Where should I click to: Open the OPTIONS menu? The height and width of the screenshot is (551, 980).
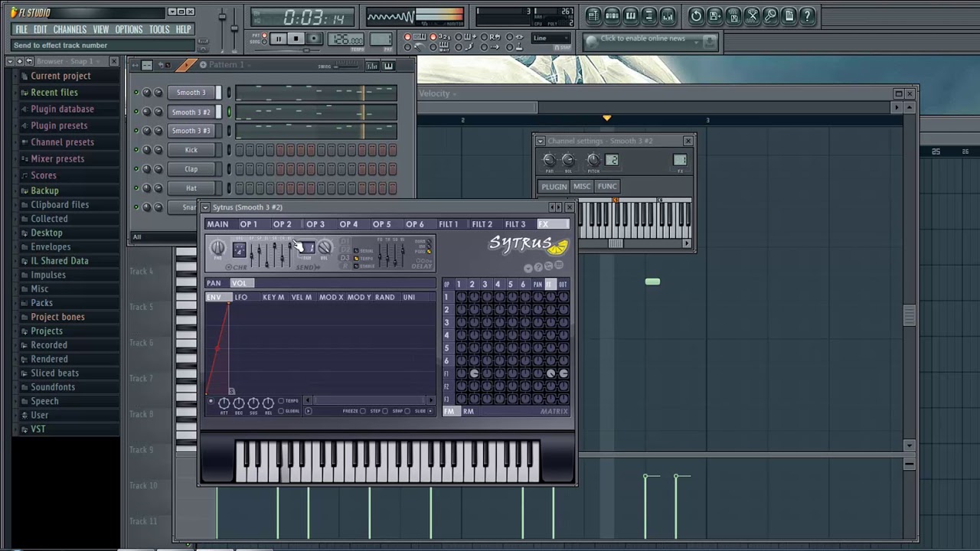pos(129,29)
